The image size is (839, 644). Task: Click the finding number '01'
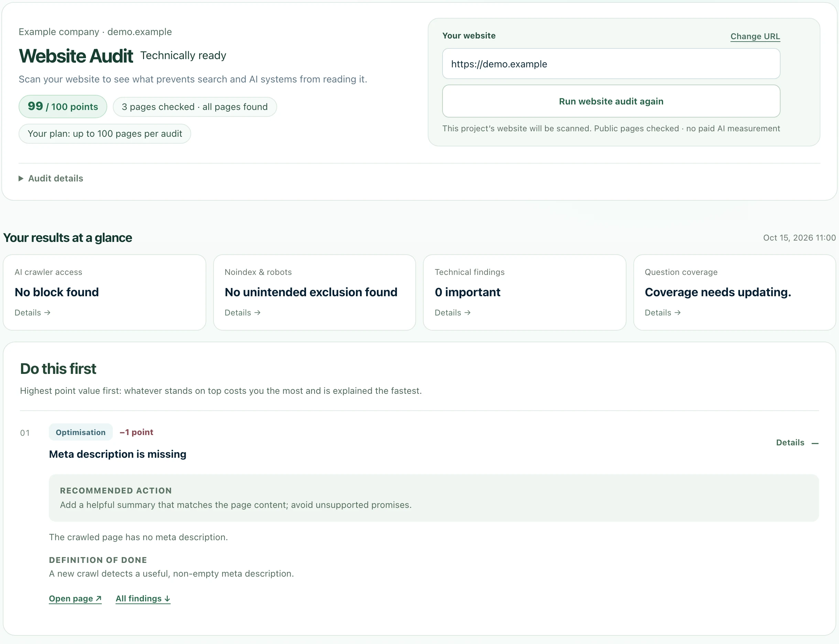[25, 433]
